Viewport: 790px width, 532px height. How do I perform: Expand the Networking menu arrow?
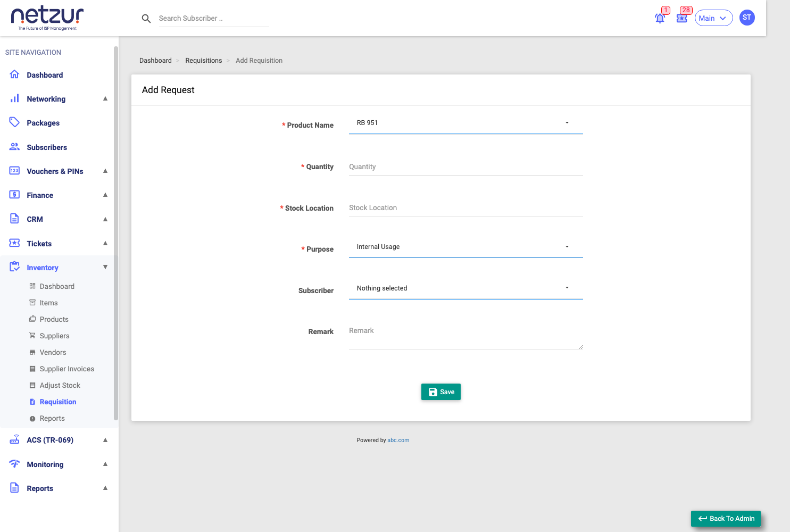(x=105, y=98)
